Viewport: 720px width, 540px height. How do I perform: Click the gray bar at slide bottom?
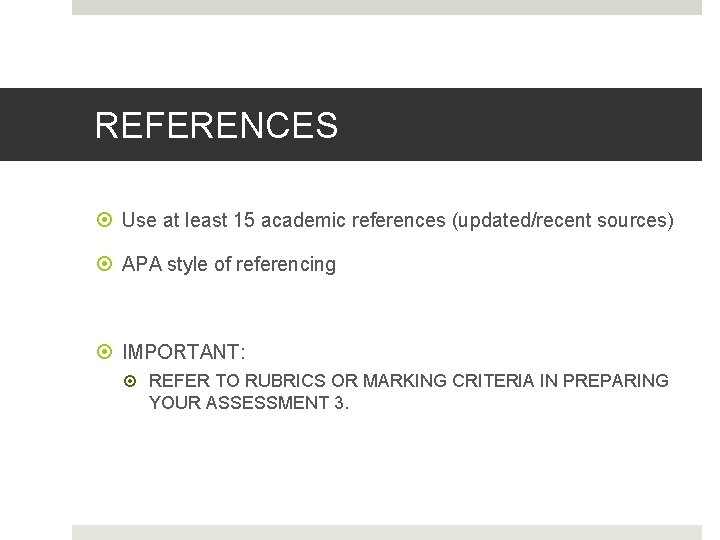(387, 533)
